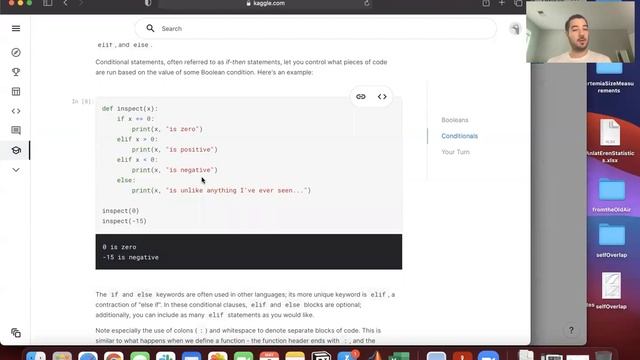Focus the Kaggle Search field
This screenshot has width=640, height=360.
coord(316,29)
